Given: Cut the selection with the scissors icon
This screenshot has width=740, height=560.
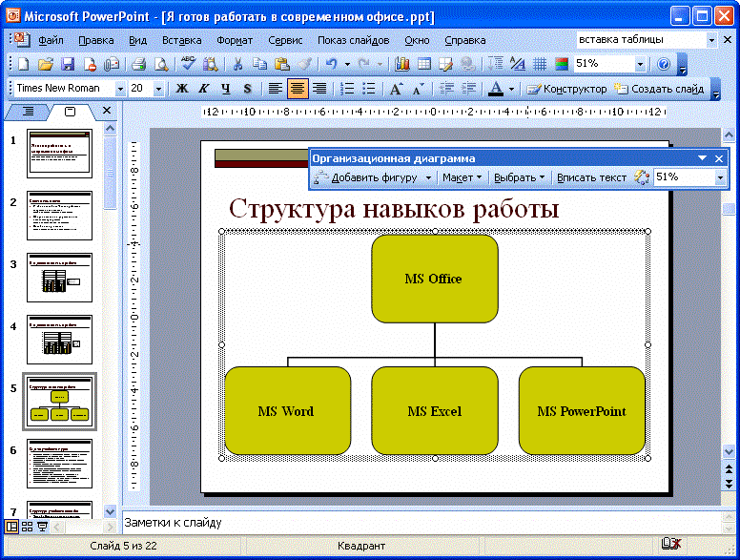Looking at the screenshot, I should coord(237,64).
